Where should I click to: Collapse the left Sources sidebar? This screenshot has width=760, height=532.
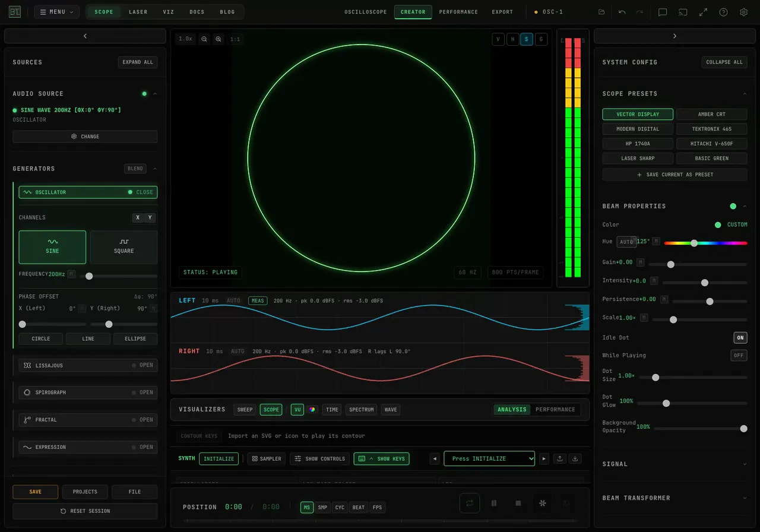tap(85, 36)
